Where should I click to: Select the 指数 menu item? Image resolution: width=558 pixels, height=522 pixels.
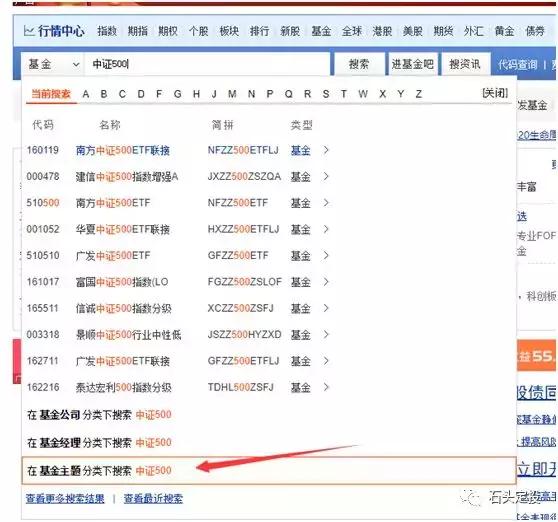pyautogui.click(x=107, y=31)
